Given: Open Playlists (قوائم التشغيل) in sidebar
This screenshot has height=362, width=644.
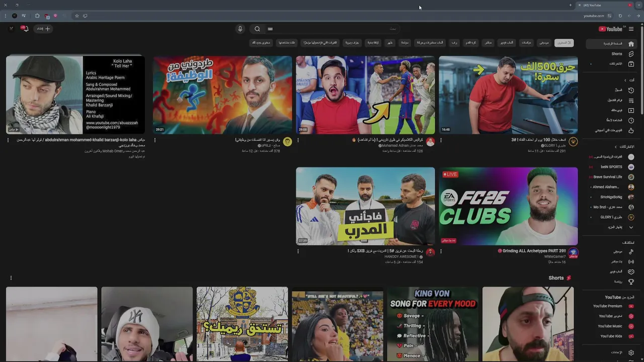Looking at the screenshot, I should [612, 100].
